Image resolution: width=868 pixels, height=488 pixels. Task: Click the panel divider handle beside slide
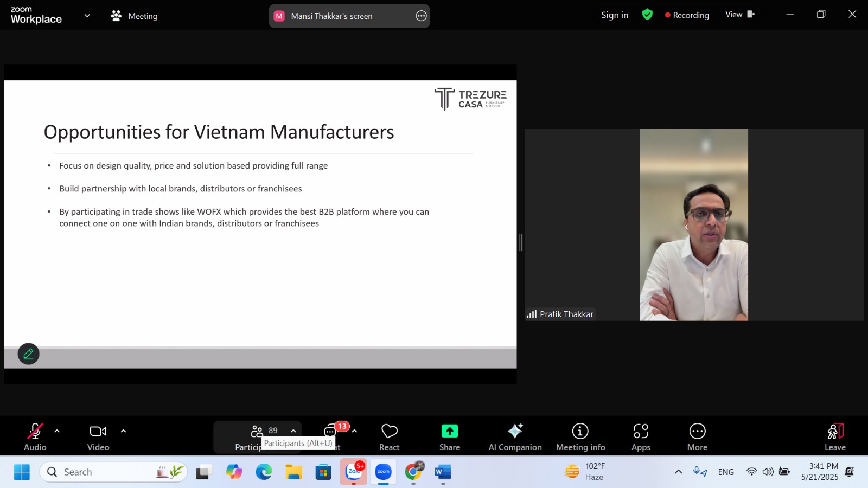tap(521, 242)
